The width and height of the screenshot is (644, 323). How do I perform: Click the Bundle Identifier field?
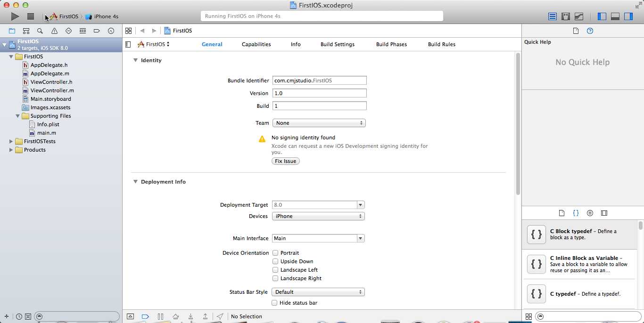319,81
